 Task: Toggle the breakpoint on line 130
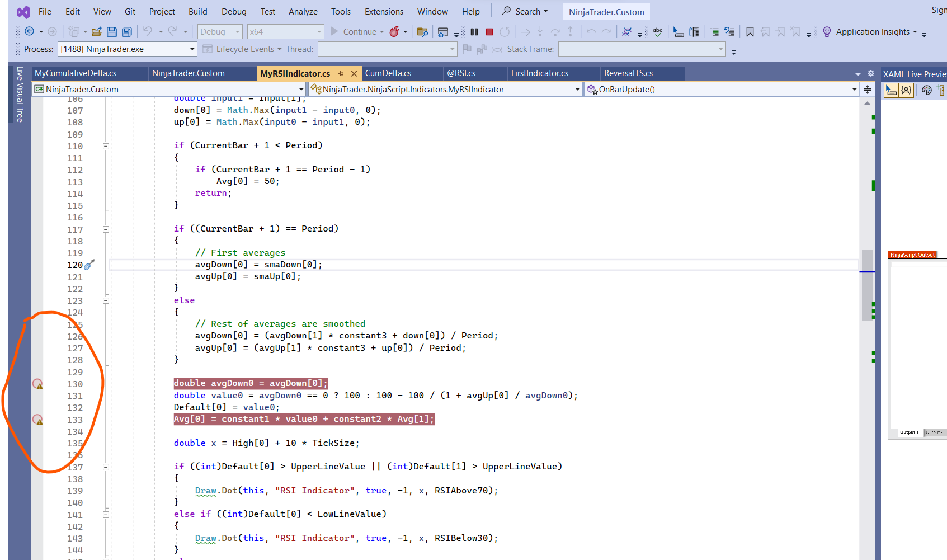coord(37,384)
